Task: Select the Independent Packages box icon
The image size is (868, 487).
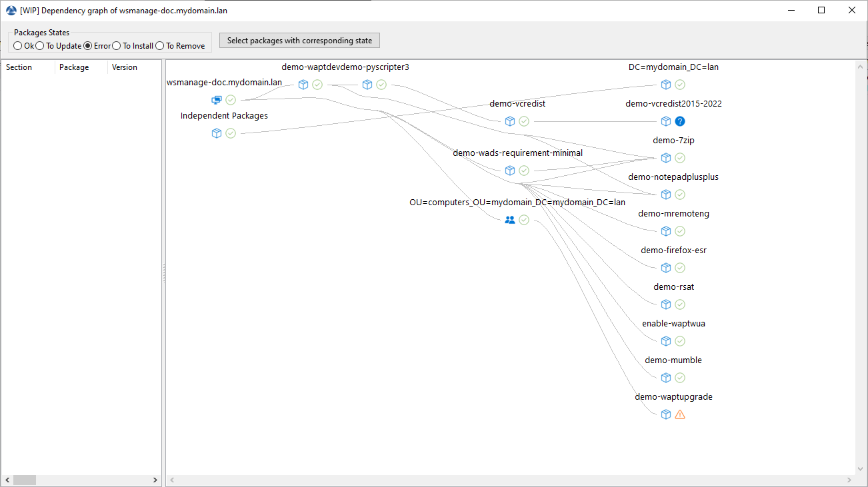Action: coord(216,133)
